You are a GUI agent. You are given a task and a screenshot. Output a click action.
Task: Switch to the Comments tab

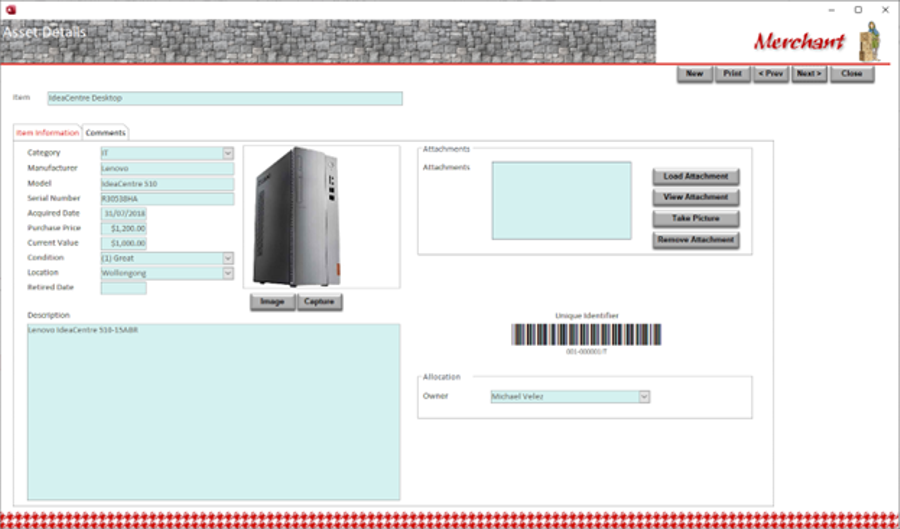[106, 133]
